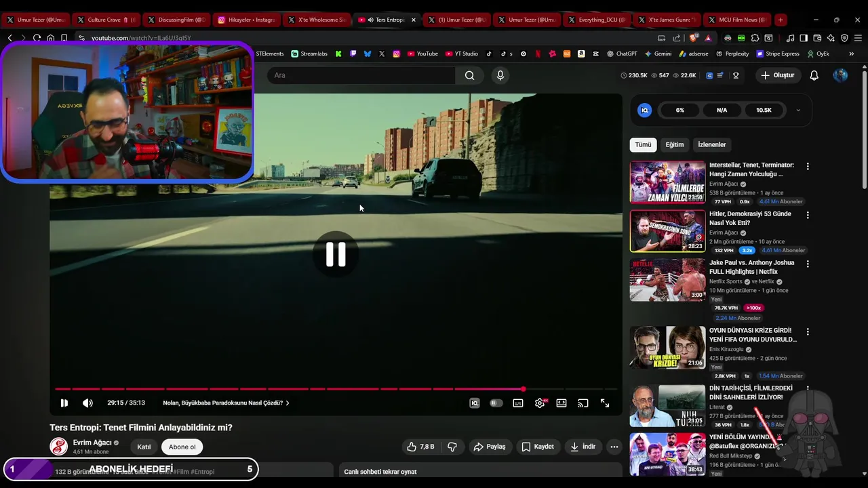868x488 pixels.
Task: Toggle theater mode in the player
Action: tap(561, 403)
